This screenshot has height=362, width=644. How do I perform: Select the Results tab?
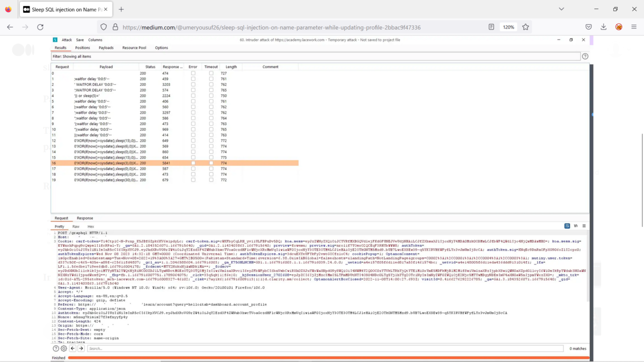pos(61,48)
